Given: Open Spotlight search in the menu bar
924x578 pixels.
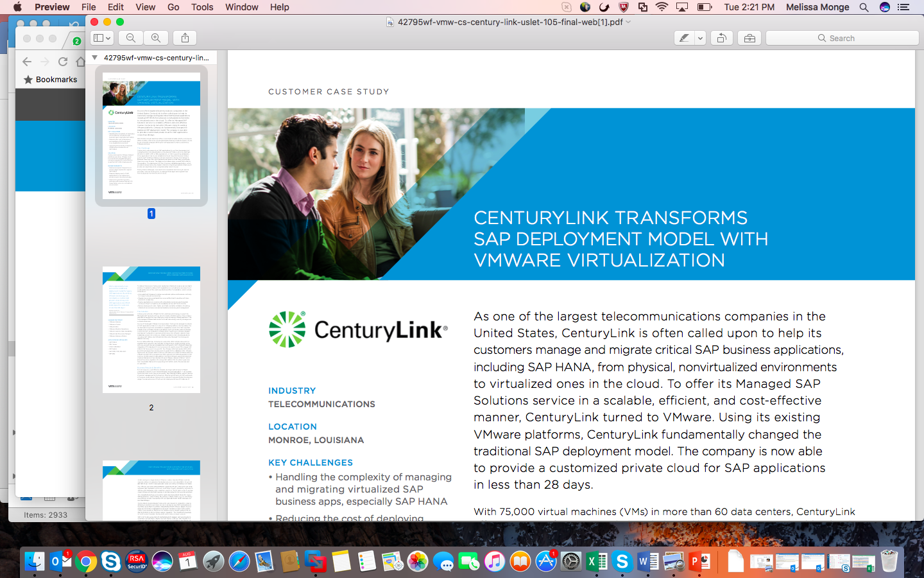Looking at the screenshot, I should click(864, 7).
